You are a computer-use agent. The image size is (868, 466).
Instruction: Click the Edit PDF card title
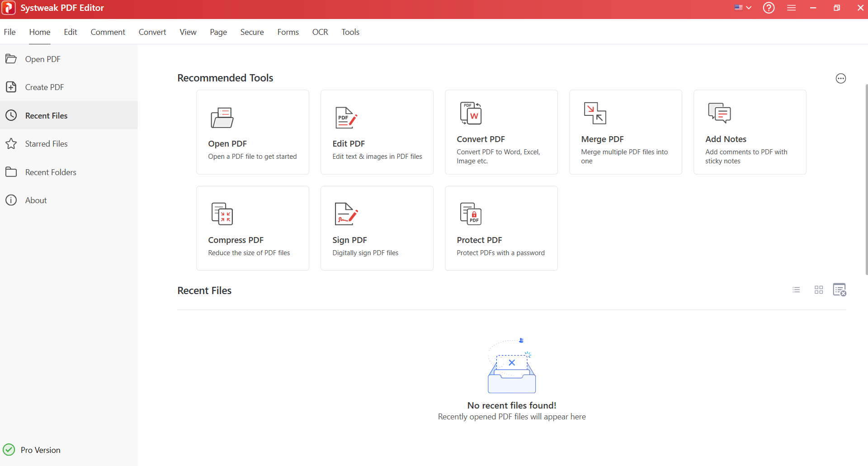click(349, 144)
